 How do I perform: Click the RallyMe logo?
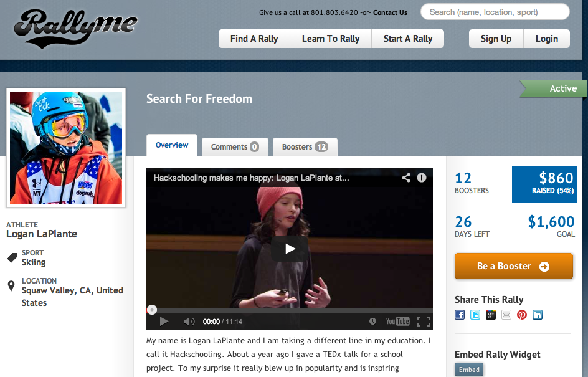point(75,28)
